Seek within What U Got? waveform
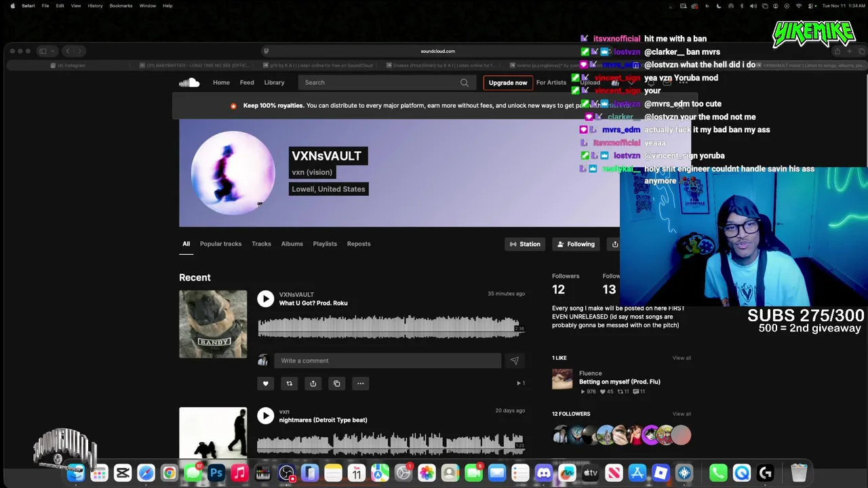 (x=391, y=327)
